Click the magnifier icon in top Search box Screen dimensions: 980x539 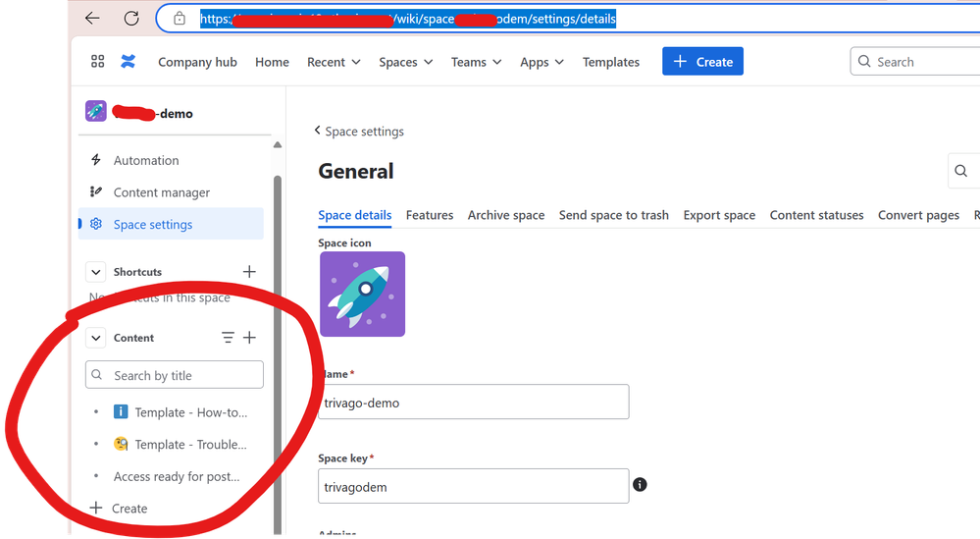click(864, 61)
